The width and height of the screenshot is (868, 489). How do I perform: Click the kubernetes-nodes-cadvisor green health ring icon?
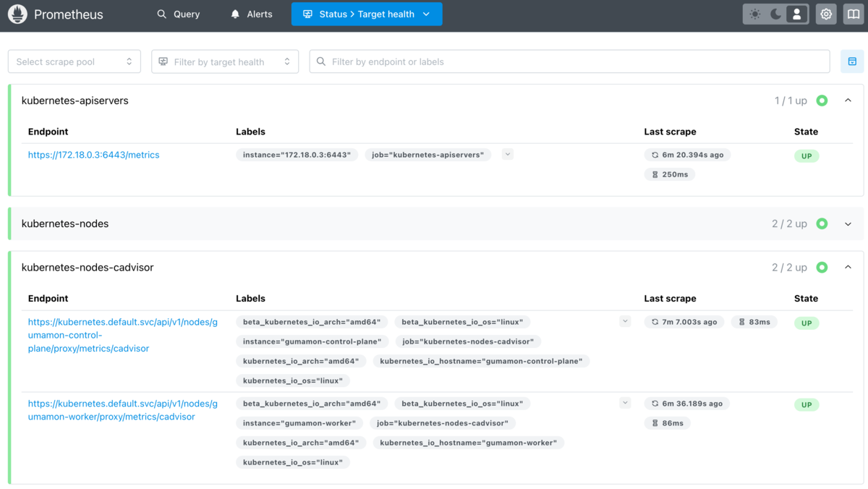[822, 268]
